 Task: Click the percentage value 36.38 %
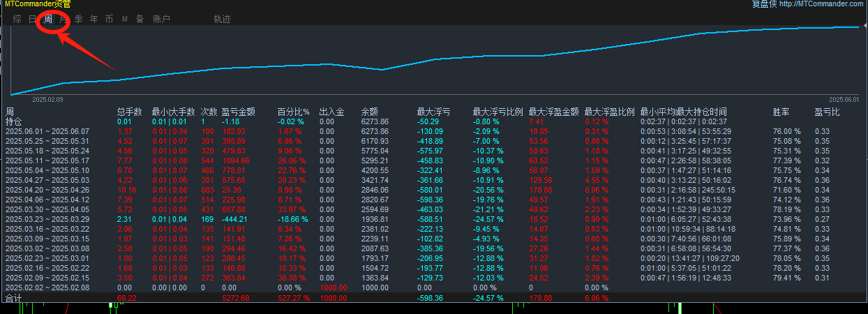pos(294,278)
